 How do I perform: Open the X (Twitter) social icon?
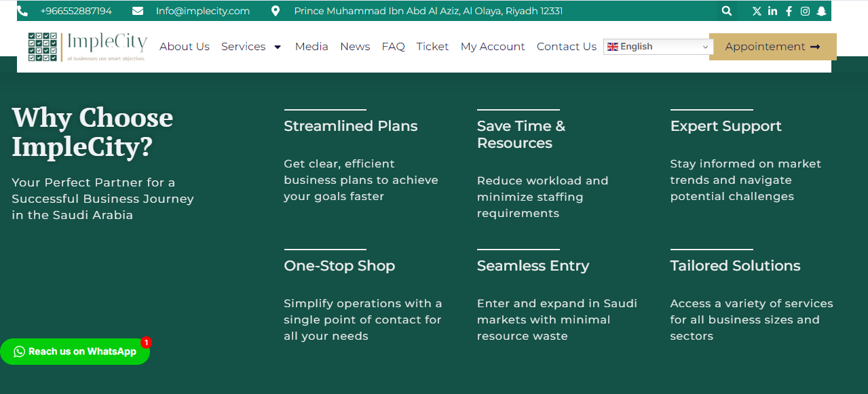pos(757,11)
